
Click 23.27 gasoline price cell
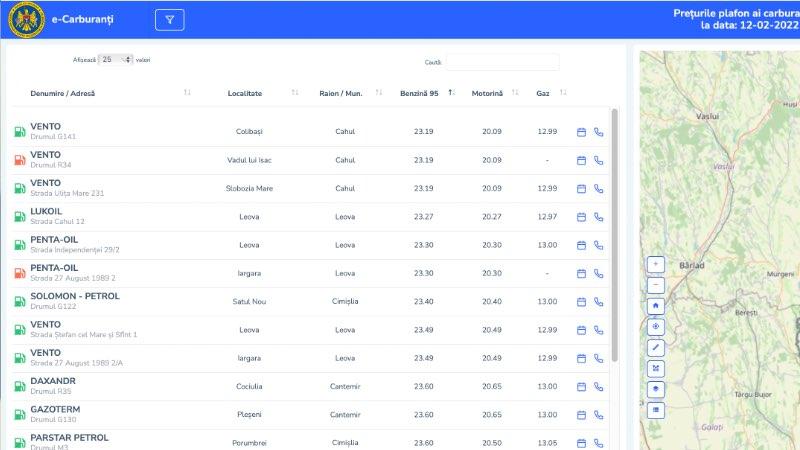click(x=423, y=217)
